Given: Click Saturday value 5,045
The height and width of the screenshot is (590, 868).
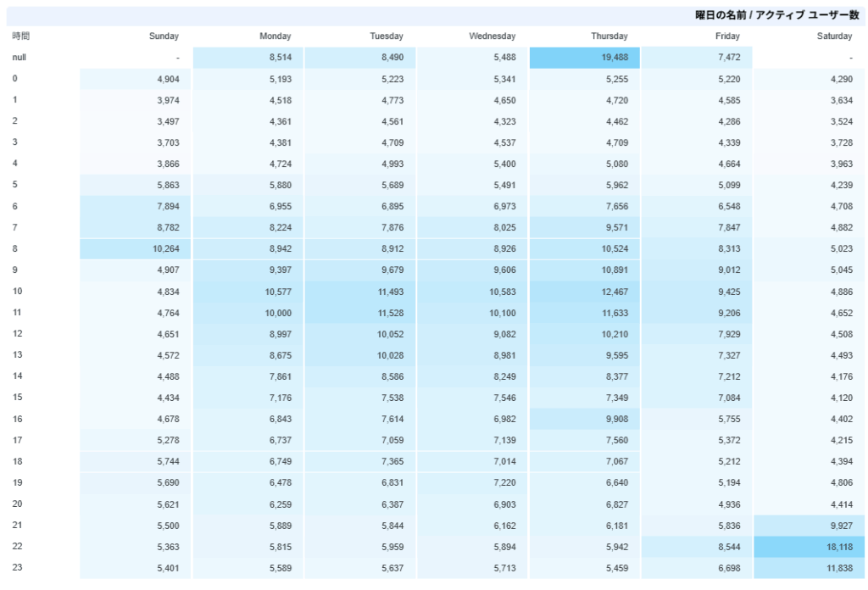Looking at the screenshot, I should (841, 270).
